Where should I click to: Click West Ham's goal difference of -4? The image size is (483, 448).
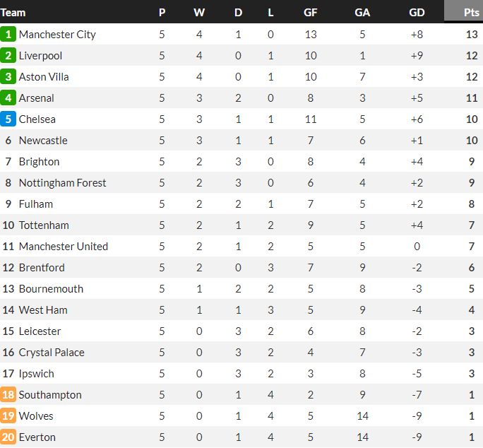click(x=417, y=310)
